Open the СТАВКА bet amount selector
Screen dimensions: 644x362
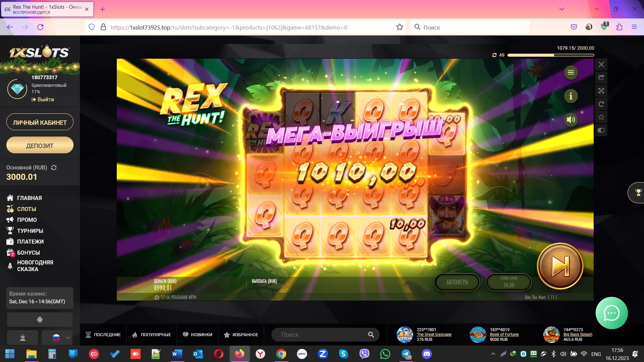point(509,282)
